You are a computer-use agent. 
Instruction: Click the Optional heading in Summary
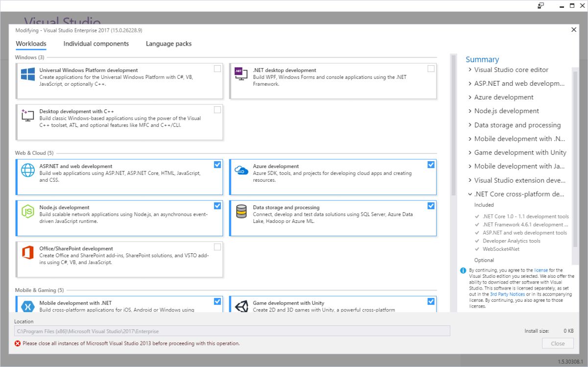click(x=484, y=260)
